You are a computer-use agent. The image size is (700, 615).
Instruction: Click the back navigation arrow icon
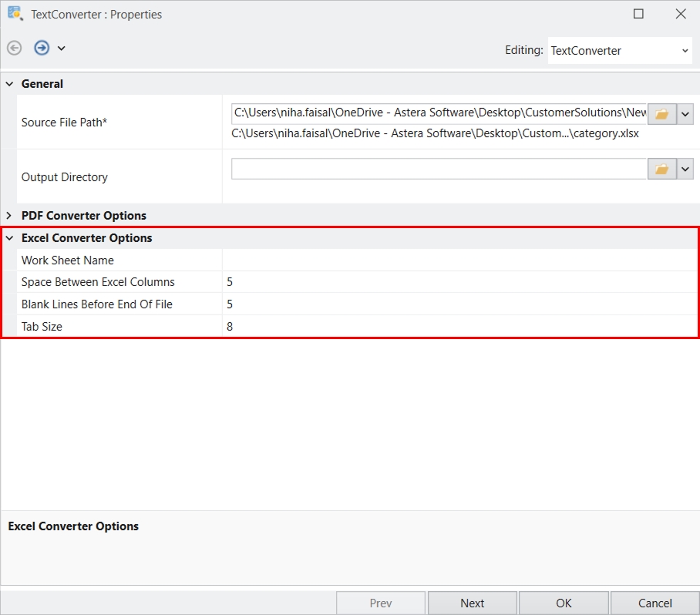(x=15, y=48)
